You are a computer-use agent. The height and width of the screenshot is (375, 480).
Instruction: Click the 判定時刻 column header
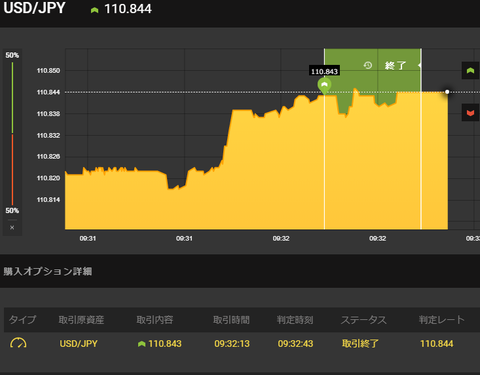click(295, 320)
